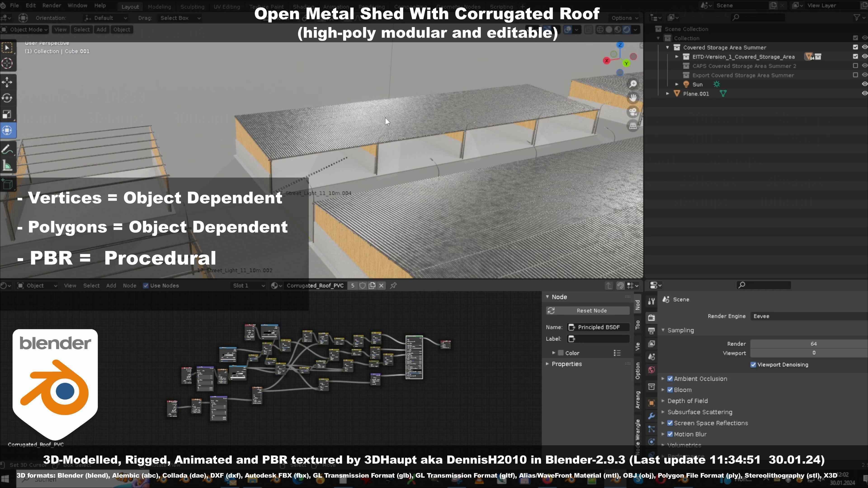Open the Window menu
868x488 pixels.
pos(78,6)
